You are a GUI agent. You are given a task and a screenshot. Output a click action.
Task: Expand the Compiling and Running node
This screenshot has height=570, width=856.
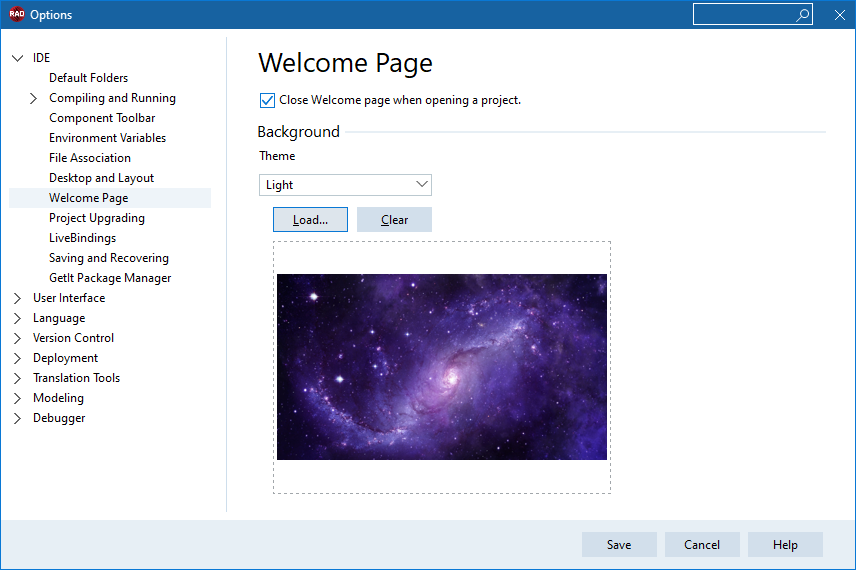33,98
